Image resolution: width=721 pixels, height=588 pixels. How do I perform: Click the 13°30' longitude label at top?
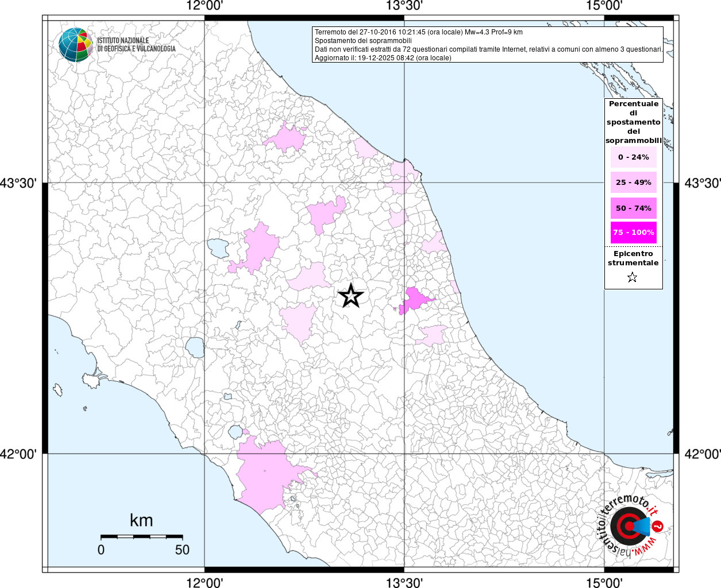pos(404,6)
